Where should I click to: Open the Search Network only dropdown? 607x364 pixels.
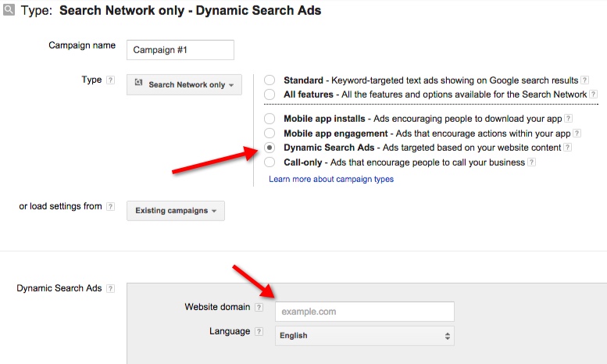[x=184, y=84]
